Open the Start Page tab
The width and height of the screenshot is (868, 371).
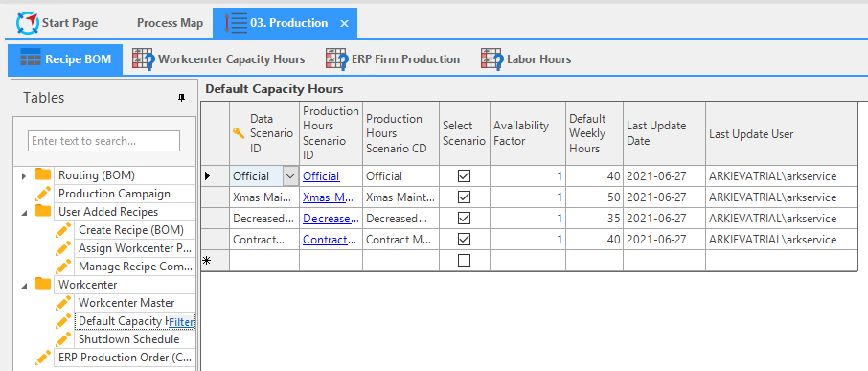pos(57,23)
